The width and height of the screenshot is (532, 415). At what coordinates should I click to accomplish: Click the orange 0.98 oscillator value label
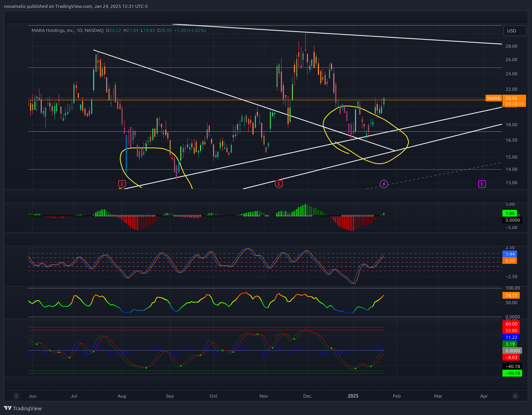[x=510, y=261]
